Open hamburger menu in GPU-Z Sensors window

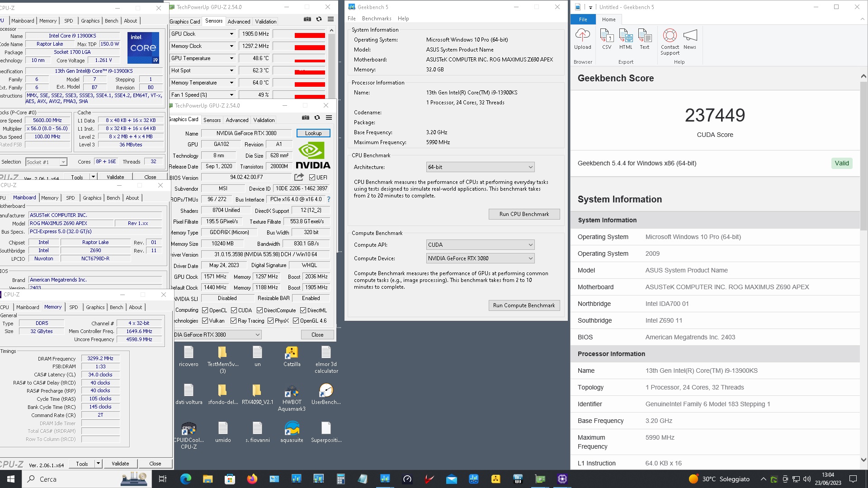pos(331,19)
